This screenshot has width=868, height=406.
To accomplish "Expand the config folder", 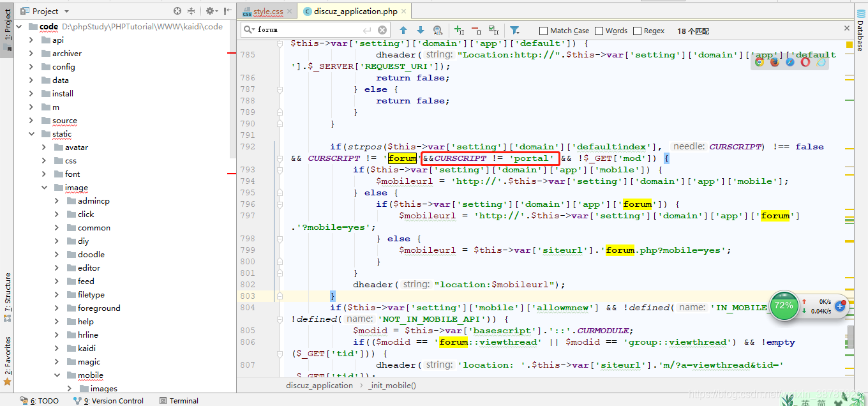I will [x=31, y=67].
